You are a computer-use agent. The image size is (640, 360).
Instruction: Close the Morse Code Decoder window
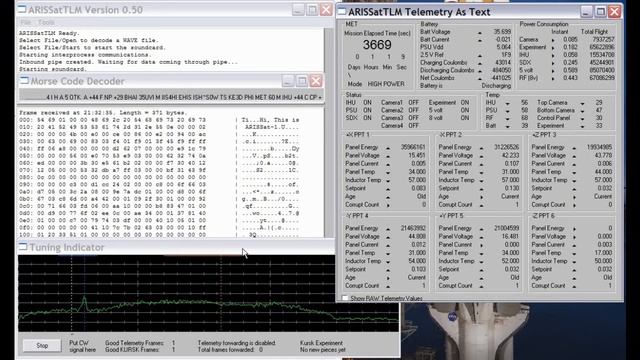tap(316, 81)
